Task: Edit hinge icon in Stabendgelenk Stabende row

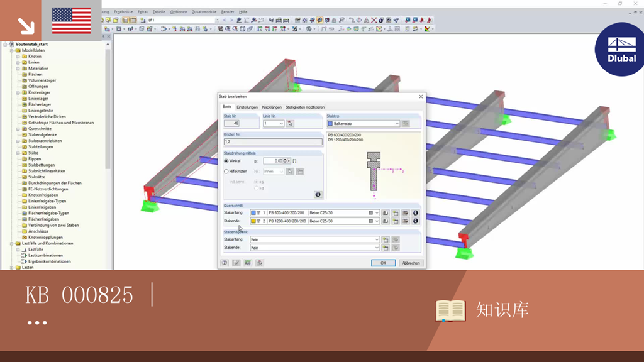Action: coord(396,248)
